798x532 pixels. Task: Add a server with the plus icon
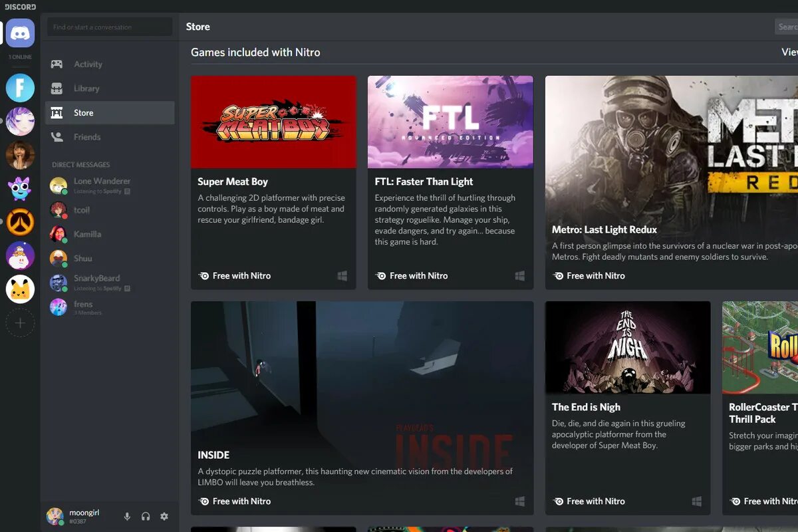point(20,323)
